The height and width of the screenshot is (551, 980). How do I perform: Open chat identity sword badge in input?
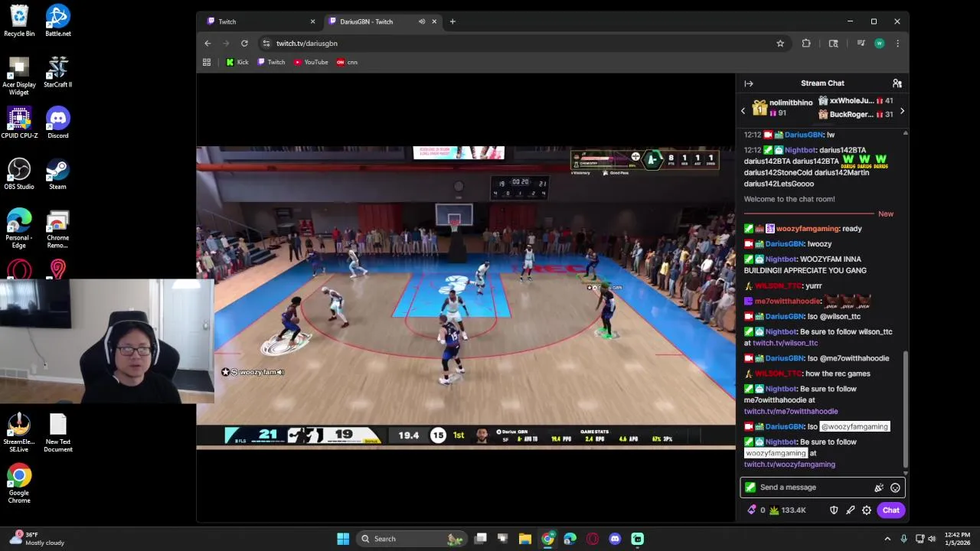coord(750,487)
